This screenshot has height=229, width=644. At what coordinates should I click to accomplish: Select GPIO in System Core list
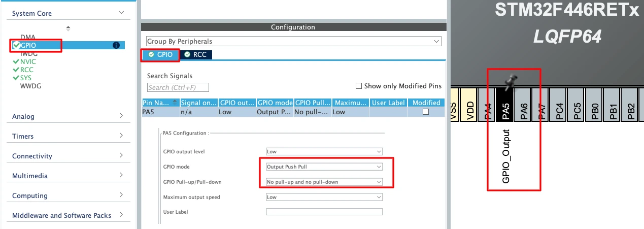(28, 45)
